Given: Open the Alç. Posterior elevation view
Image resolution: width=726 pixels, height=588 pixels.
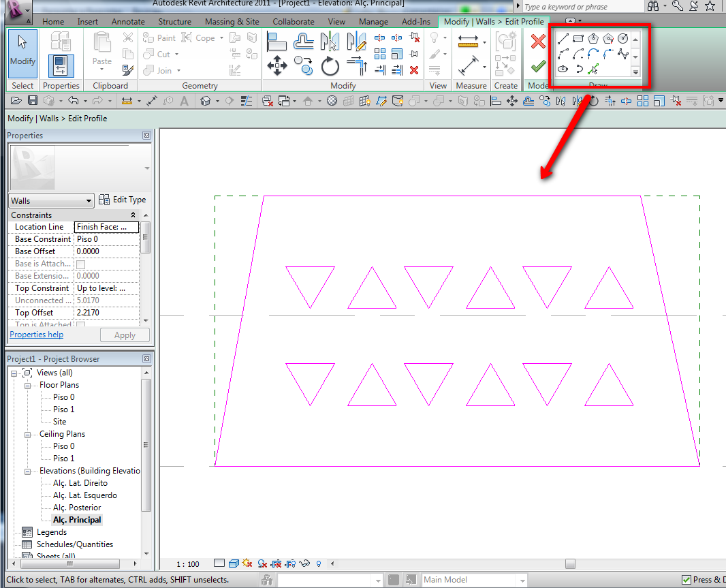Looking at the screenshot, I should pos(77,508).
